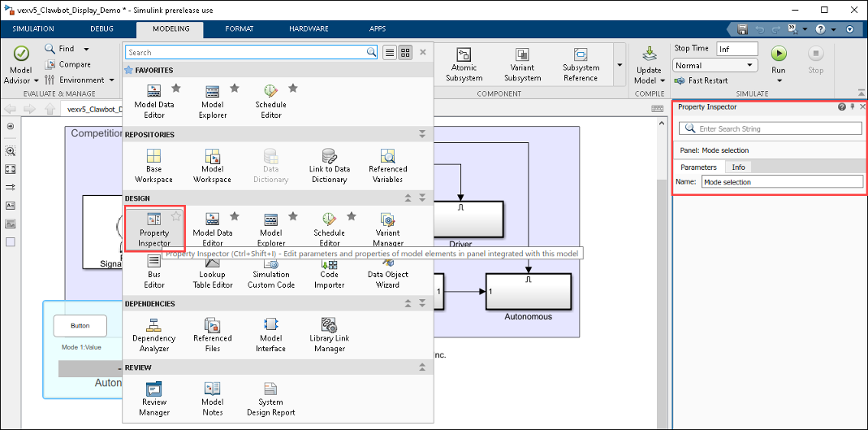Open Model Workspace

click(x=213, y=166)
